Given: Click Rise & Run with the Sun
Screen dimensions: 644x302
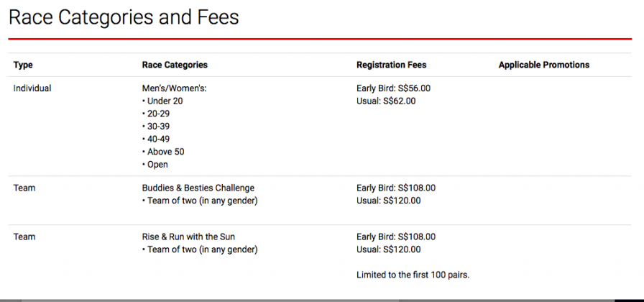Looking at the screenshot, I should click(x=188, y=237).
